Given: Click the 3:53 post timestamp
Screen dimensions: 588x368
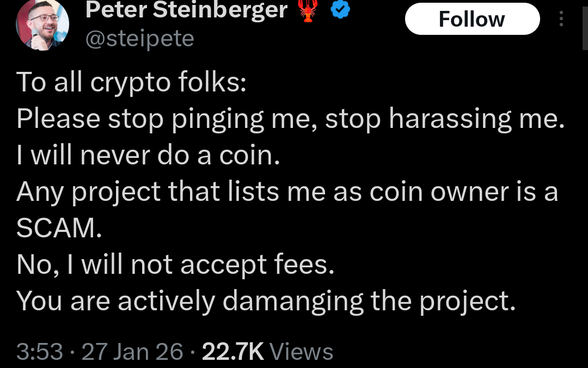Looking at the screenshot, I should pos(40,351).
